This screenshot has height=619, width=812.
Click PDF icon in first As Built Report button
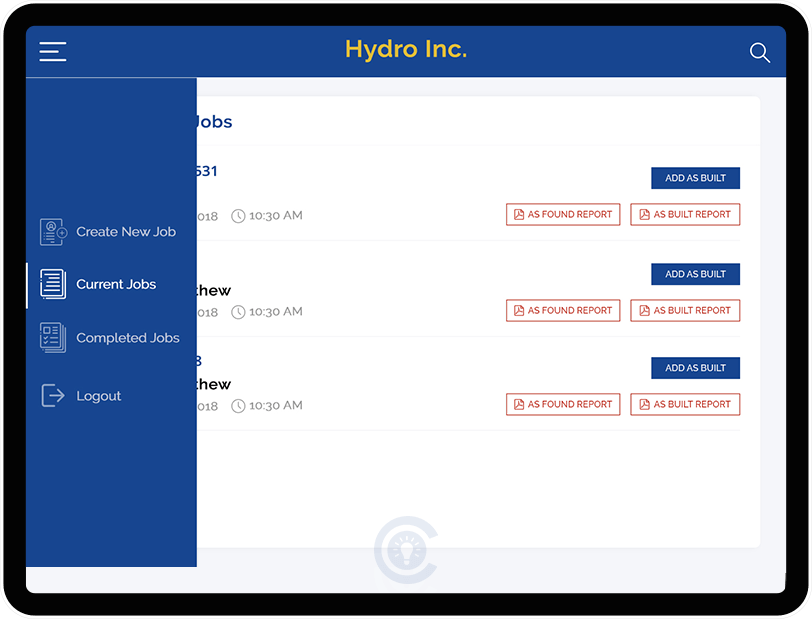(x=644, y=214)
